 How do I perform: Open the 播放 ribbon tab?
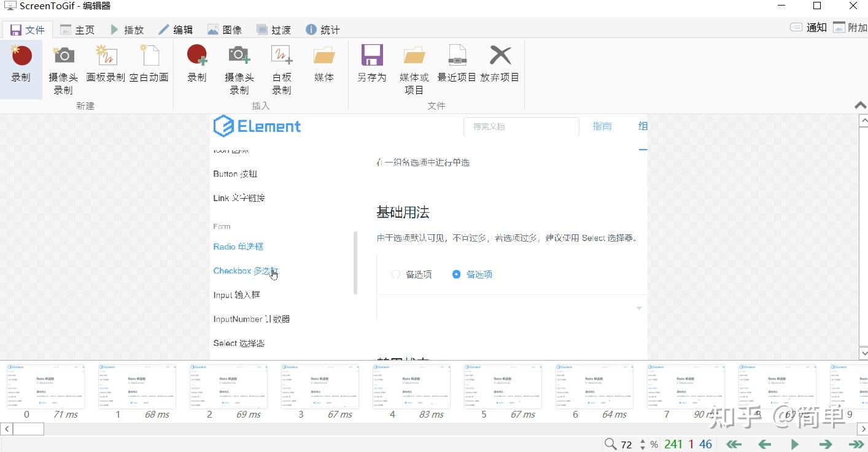[126, 29]
